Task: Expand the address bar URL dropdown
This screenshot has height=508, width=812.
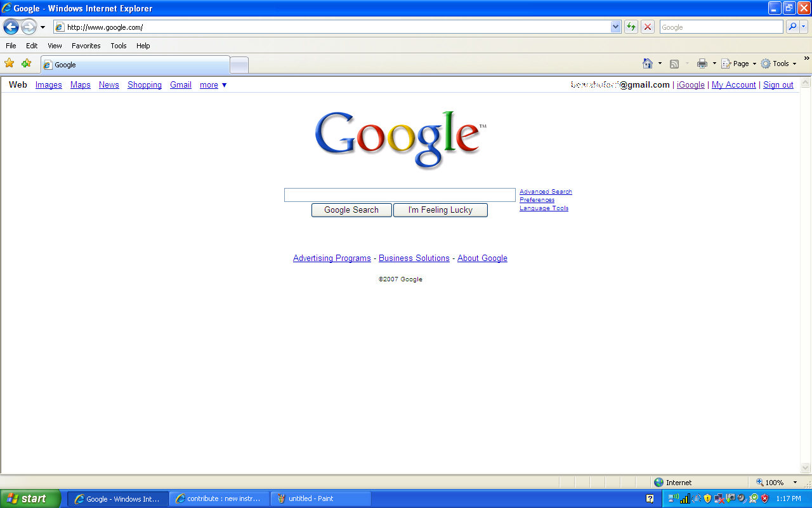Action: coord(615,27)
